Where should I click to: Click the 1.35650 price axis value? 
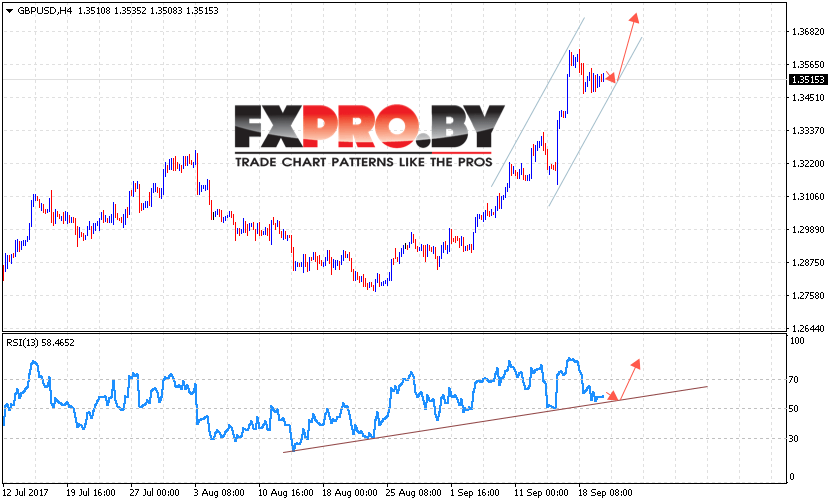coord(807,65)
